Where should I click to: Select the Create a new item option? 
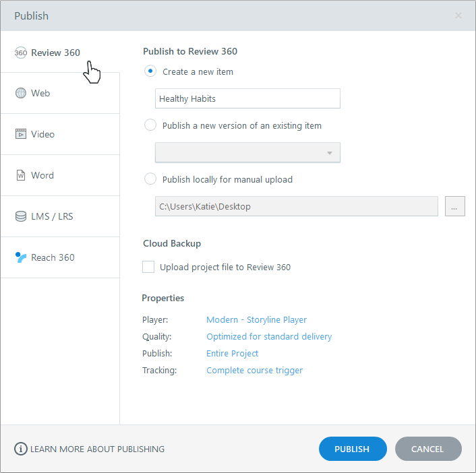coord(150,71)
